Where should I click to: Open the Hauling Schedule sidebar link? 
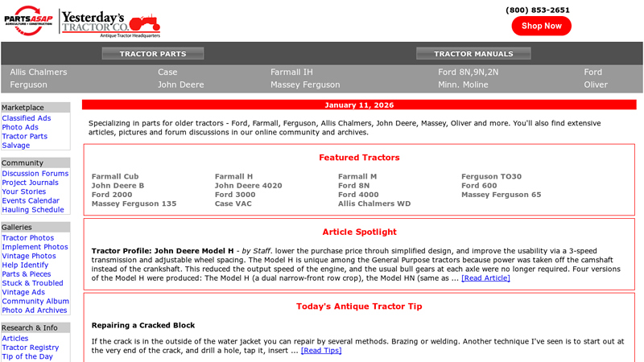coord(33,210)
